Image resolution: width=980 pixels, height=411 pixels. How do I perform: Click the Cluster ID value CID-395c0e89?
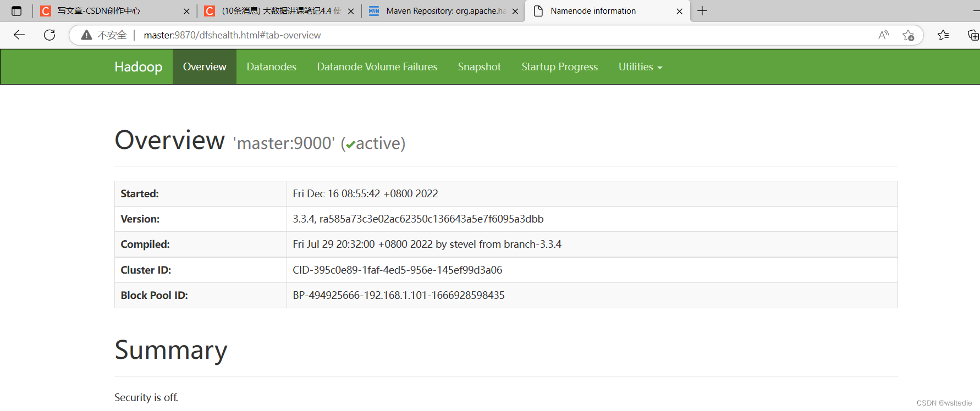tap(398, 270)
